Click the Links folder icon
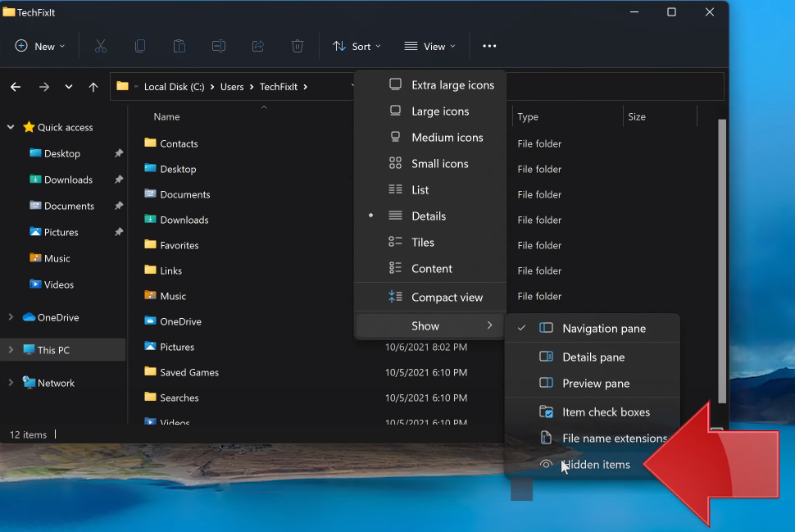 point(150,270)
